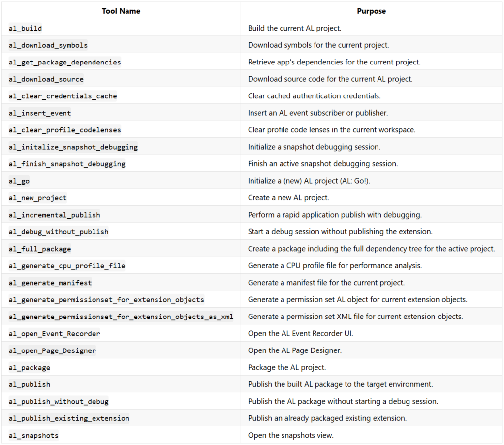
Task: Click the al_download_source tool name
Action: (x=46, y=79)
